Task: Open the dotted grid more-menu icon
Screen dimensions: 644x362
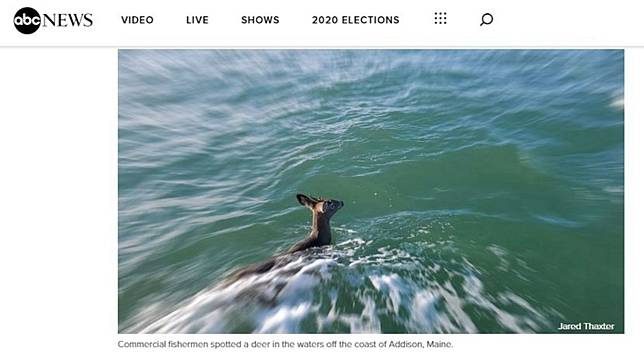Action: (440, 18)
